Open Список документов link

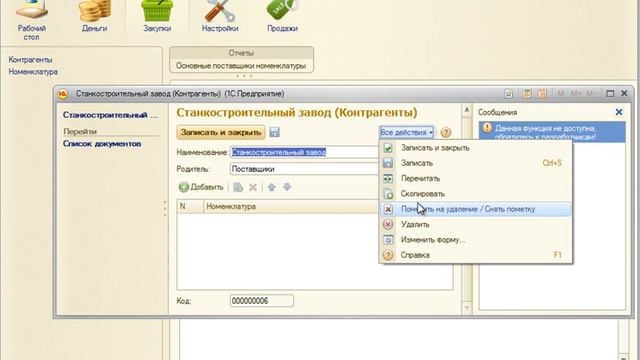(x=102, y=144)
